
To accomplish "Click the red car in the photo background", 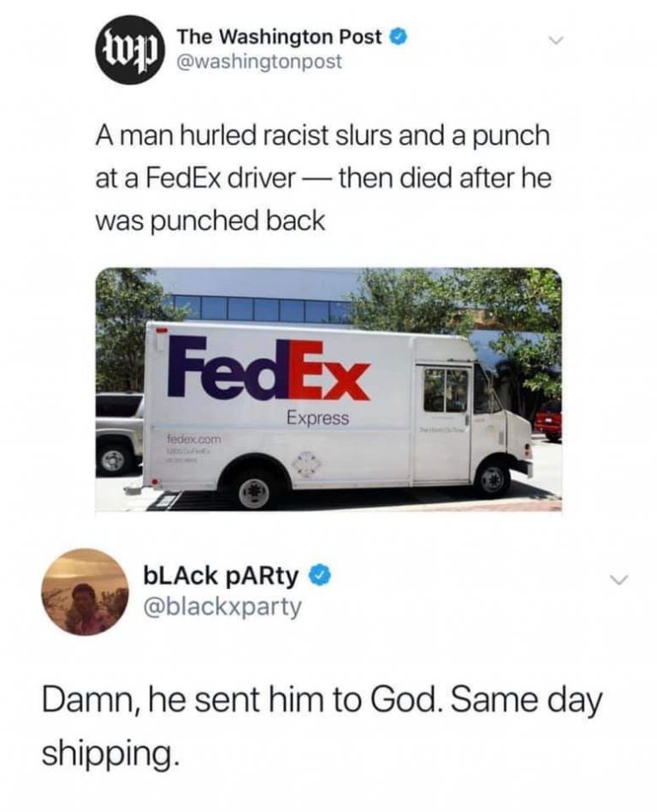I will click(x=548, y=420).
